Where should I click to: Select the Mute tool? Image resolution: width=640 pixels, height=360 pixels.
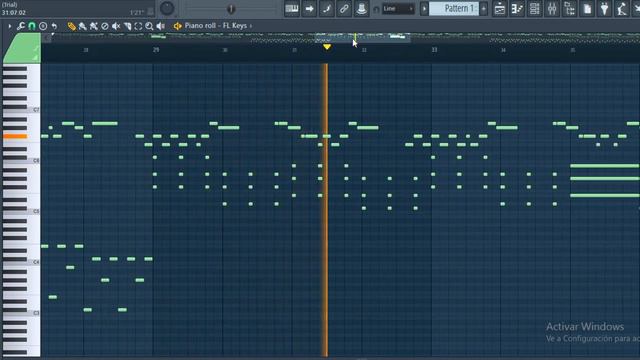click(x=116, y=26)
